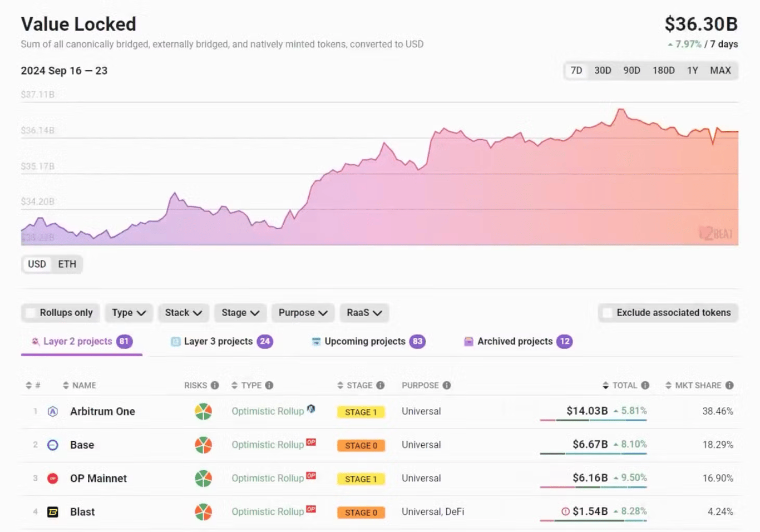Click the Risks column info icon
Image resolution: width=760 pixels, height=532 pixels.
coord(215,385)
